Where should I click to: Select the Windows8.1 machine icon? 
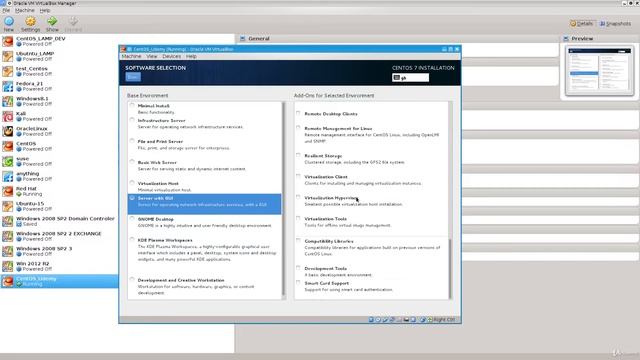pyautogui.click(x=7, y=101)
